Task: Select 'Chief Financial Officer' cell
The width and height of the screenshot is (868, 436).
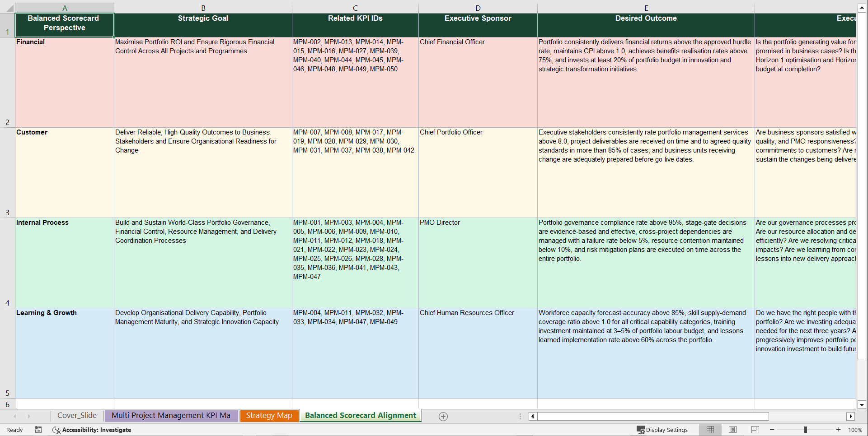Action: point(478,82)
